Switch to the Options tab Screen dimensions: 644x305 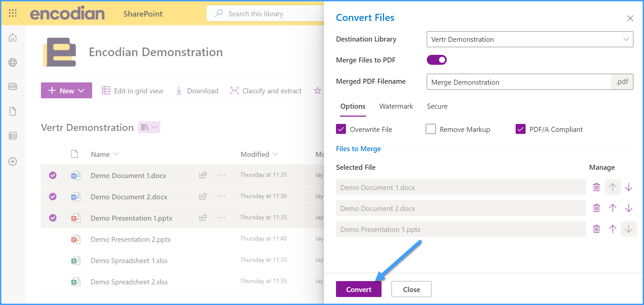[353, 106]
